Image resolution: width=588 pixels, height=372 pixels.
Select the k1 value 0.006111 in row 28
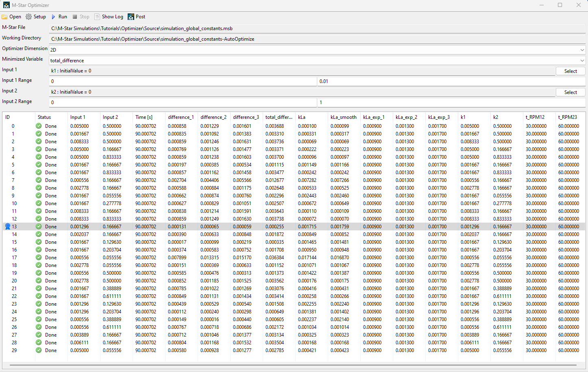click(x=470, y=343)
